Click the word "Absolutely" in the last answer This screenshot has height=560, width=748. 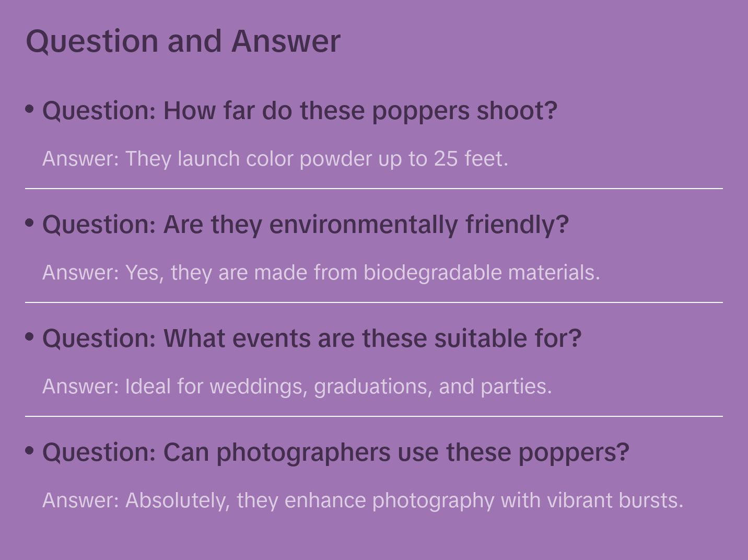(x=178, y=500)
